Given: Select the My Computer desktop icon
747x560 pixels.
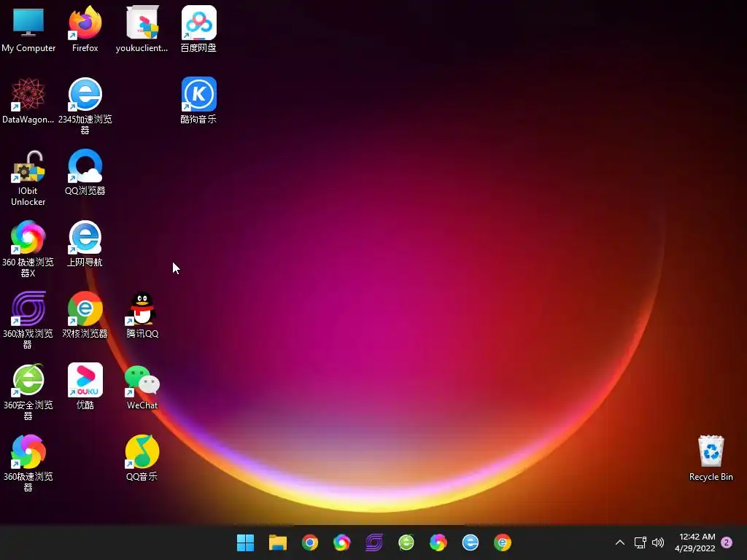Looking at the screenshot, I should tap(28, 29).
